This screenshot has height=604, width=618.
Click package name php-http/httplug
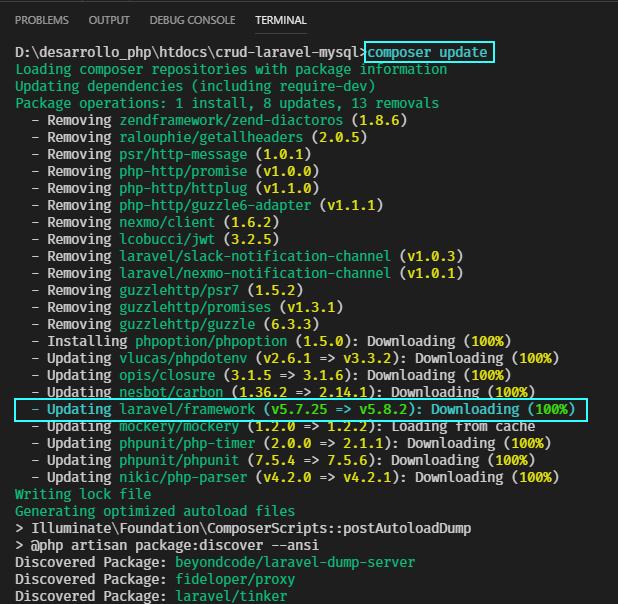click(x=183, y=188)
